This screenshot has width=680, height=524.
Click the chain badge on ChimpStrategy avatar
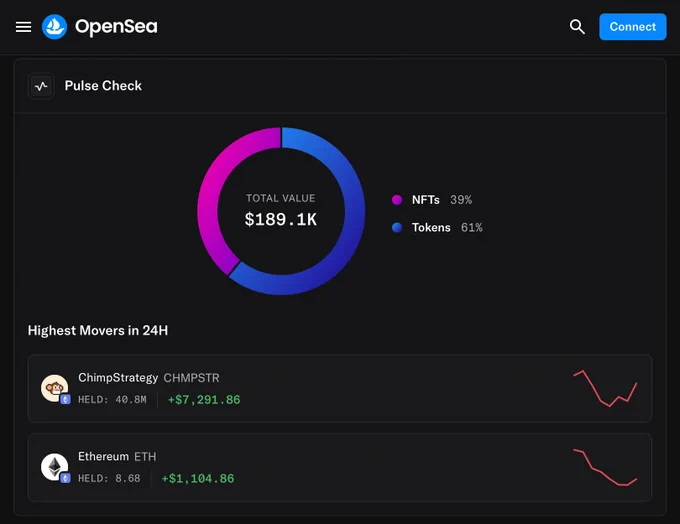65,399
